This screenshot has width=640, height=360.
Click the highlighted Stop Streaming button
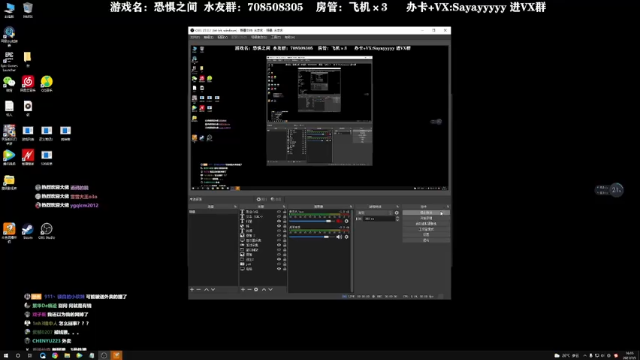(x=426, y=213)
